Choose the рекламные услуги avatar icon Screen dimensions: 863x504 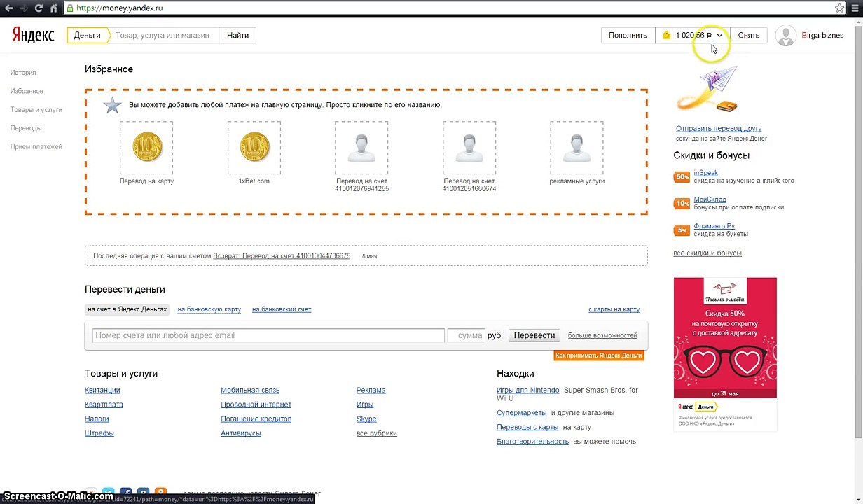click(x=577, y=148)
